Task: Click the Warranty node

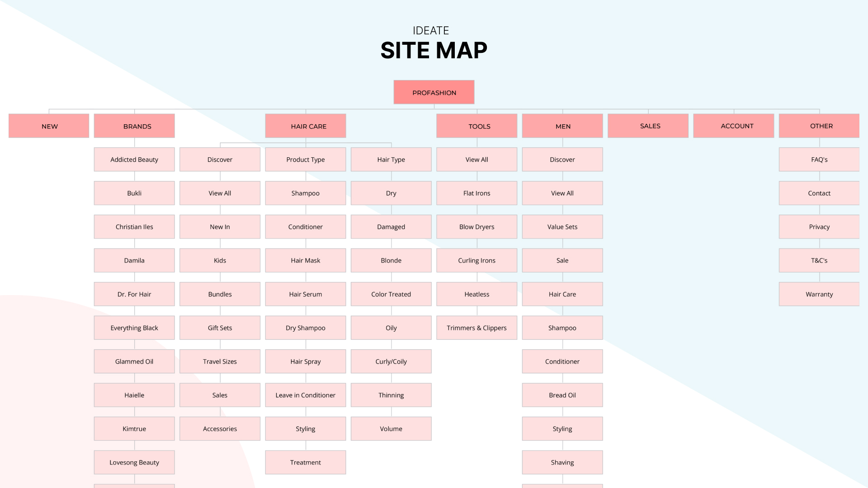Action: pyautogui.click(x=819, y=294)
